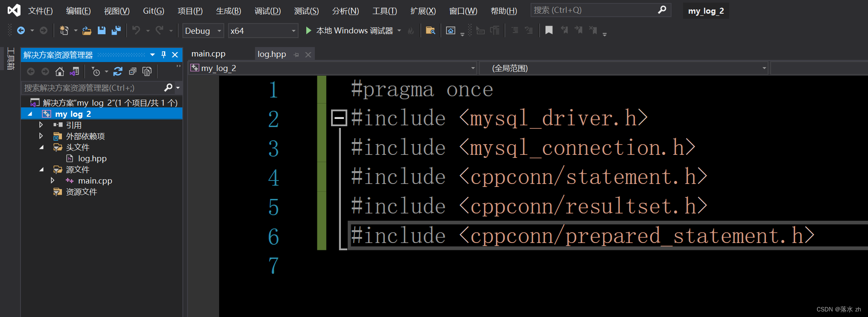868x317 pixels.
Task: Close the log.hpp editor tab
Action: pos(308,55)
